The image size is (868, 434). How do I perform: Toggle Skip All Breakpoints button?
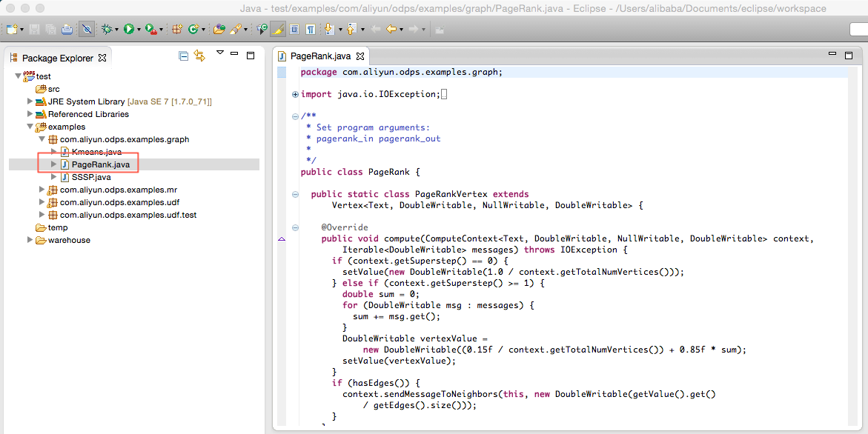pos(87,30)
